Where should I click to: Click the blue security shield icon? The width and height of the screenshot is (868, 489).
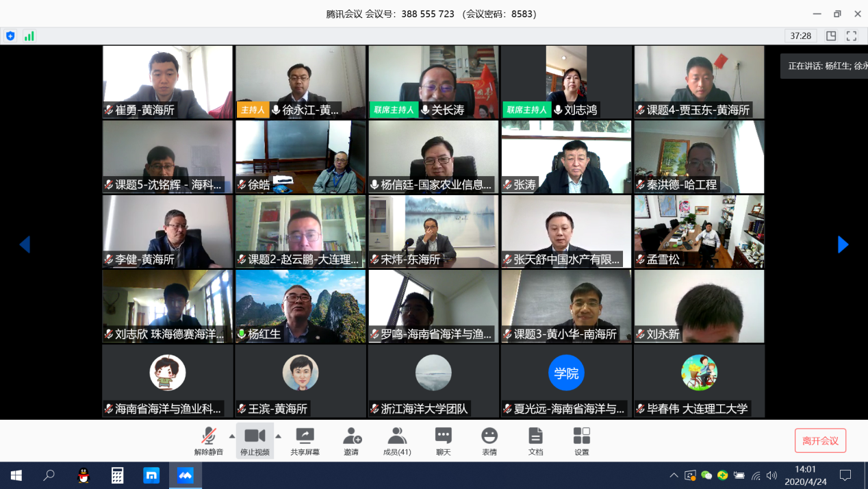10,36
